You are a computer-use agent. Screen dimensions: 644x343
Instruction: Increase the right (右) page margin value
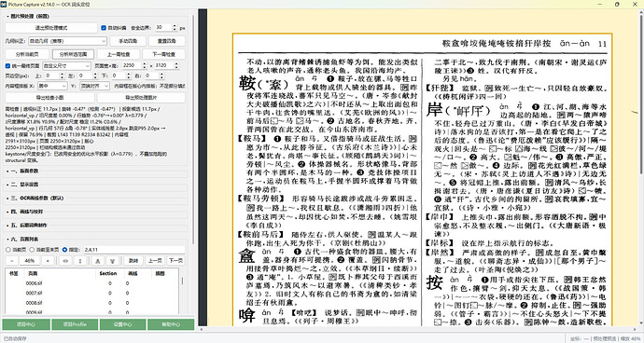click(x=162, y=74)
